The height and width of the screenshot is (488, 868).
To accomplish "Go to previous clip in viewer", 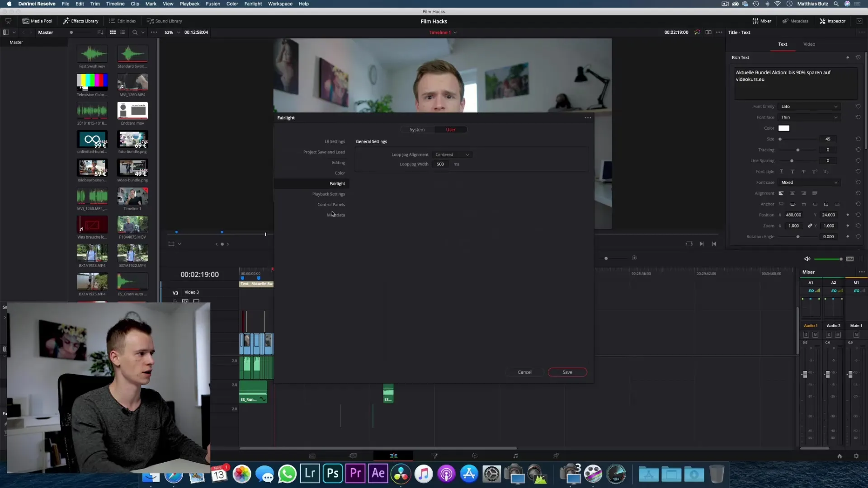I will point(714,244).
